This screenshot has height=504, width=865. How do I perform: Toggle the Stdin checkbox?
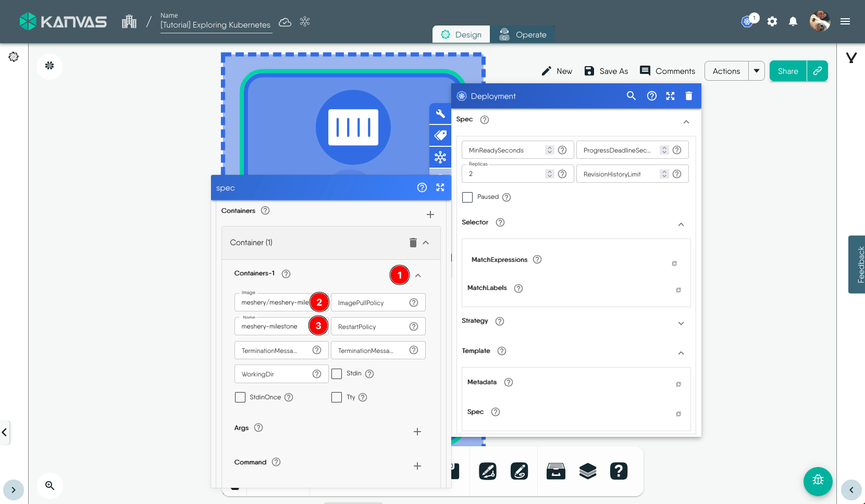pyautogui.click(x=337, y=374)
